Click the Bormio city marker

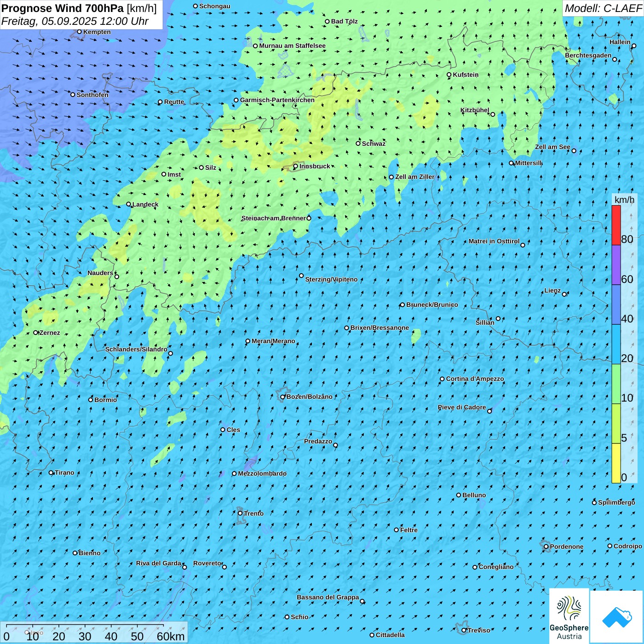[91, 400]
